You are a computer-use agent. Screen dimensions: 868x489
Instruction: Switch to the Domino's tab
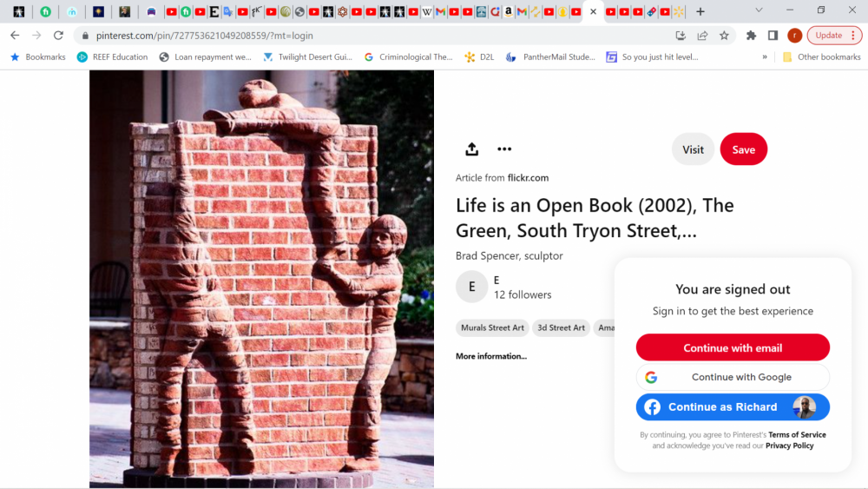pyautogui.click(x=651, y=11)
